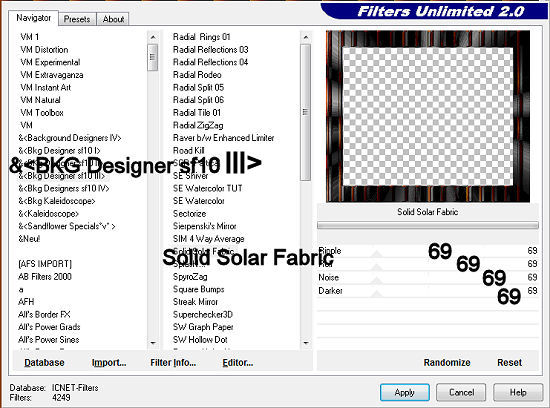The image size is (550, 408).
Task: Choose SpyroZag filter
Action: click(x=190, y=276)
